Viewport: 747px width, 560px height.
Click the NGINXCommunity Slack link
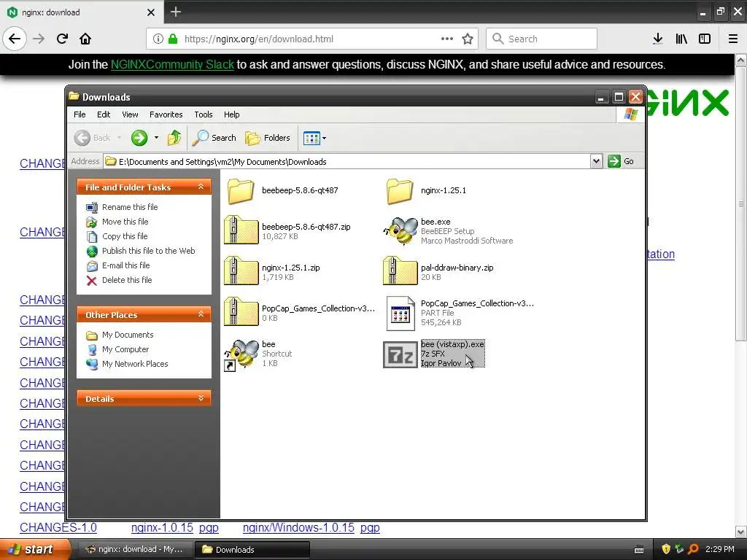tap(172, 64)
